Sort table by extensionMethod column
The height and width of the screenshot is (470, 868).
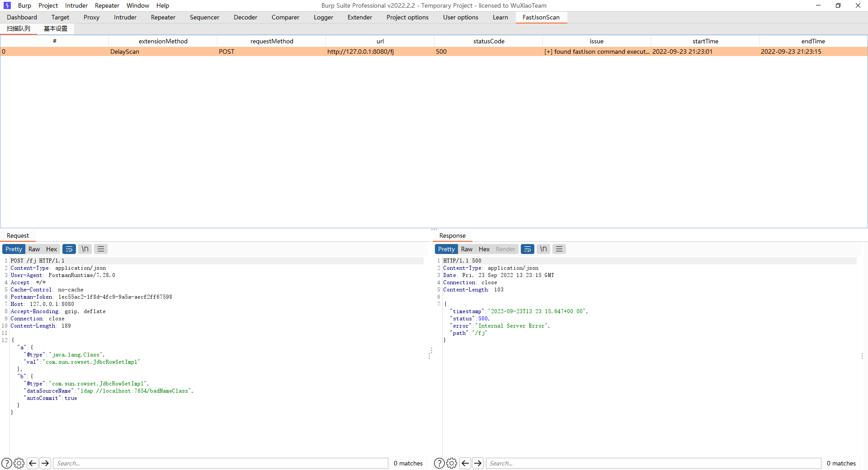point(163,41)
